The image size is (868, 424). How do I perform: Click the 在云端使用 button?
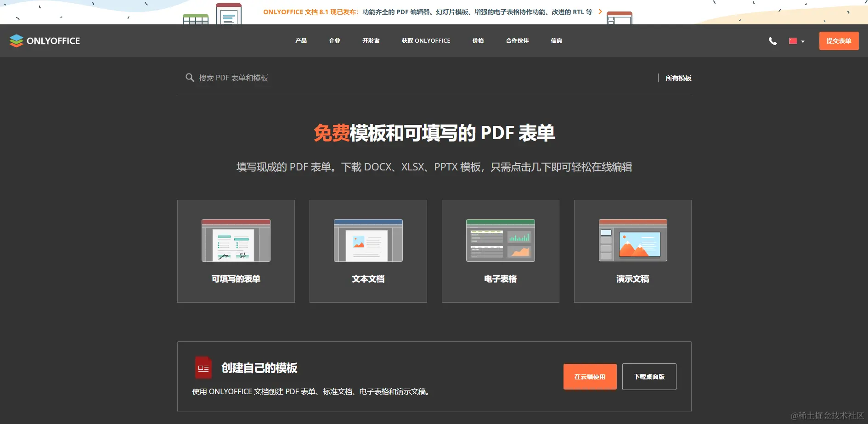click(x=590, y=376)
